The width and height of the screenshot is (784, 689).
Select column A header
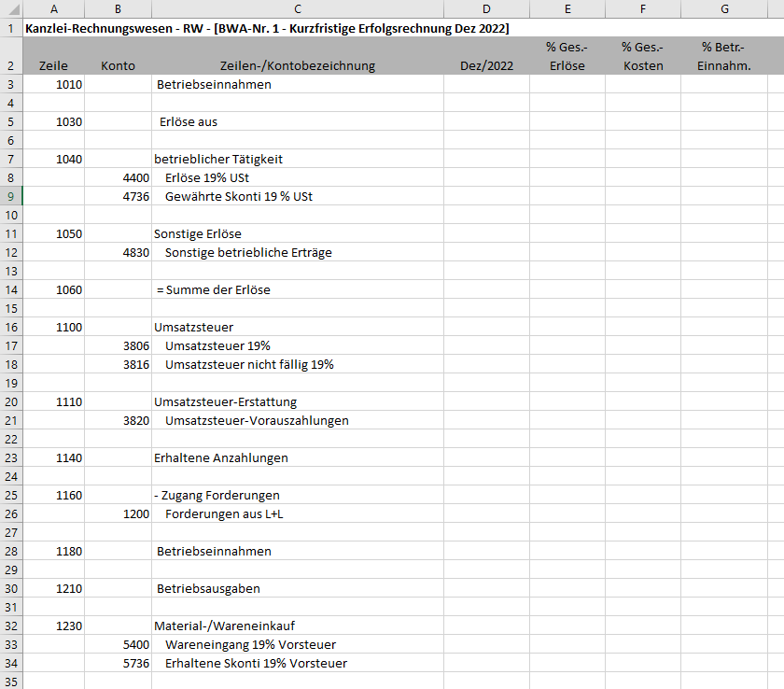point(54,9)
